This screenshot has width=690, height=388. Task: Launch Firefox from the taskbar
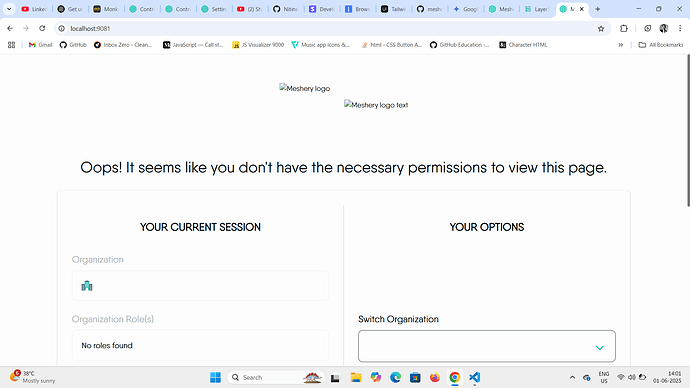435,377
